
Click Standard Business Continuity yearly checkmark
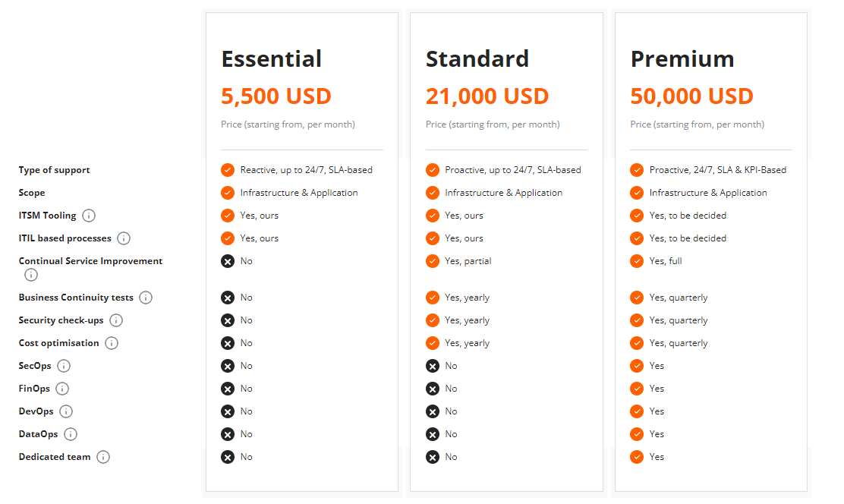(433, 298)
